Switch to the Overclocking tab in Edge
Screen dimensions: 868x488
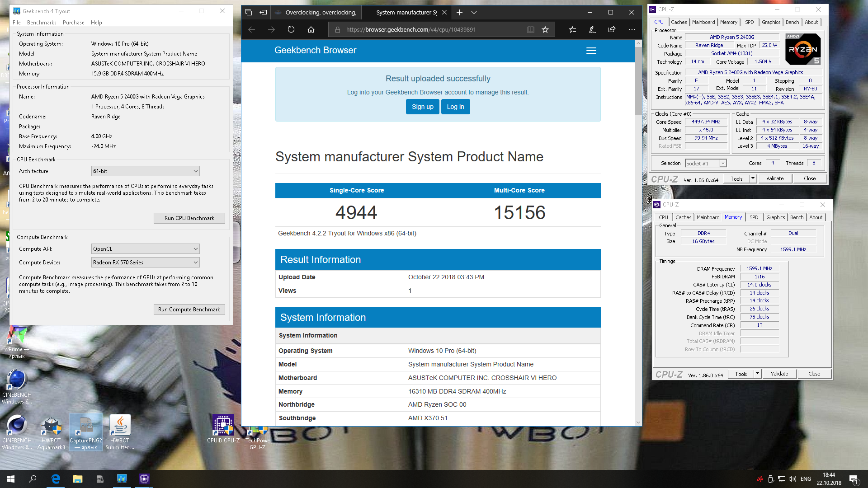(x=316, y=13)
